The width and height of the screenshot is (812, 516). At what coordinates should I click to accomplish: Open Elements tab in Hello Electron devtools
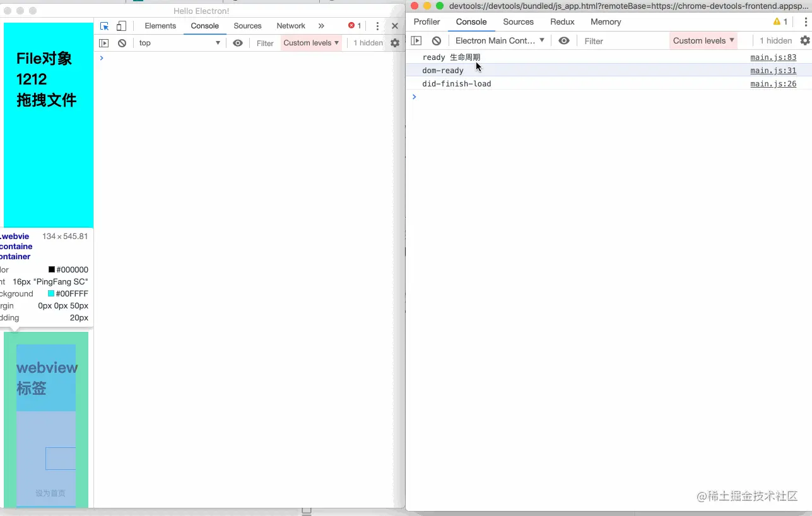tap(160, 26)
